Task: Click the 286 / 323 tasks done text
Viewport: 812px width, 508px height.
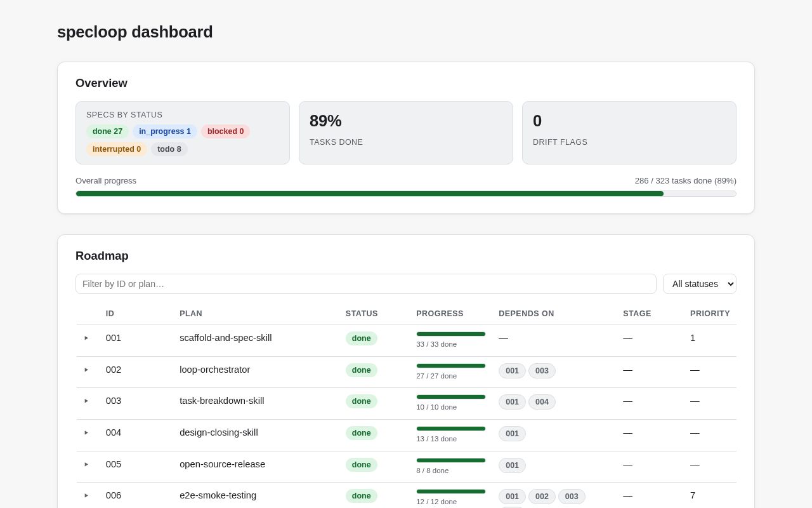Action: click(x=686, y=181)
